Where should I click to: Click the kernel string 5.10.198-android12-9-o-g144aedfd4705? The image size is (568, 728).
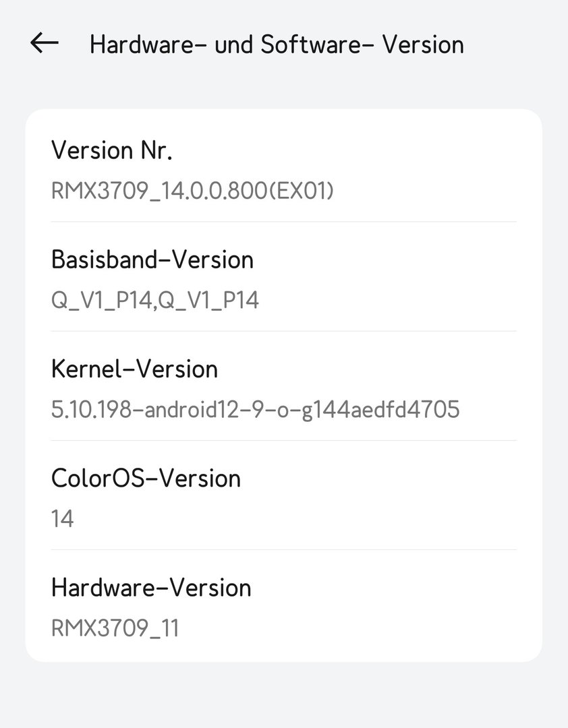[x=255, y=410]
